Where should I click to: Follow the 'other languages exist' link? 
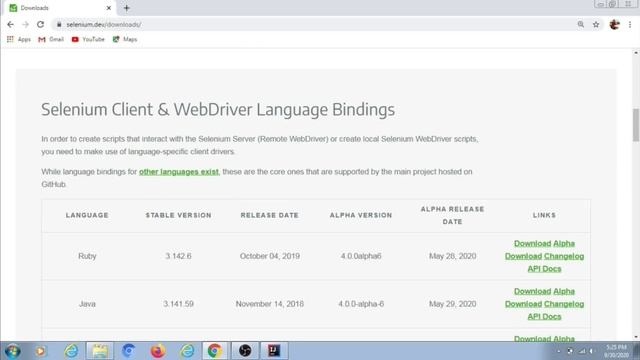click(x=179, y=172)
